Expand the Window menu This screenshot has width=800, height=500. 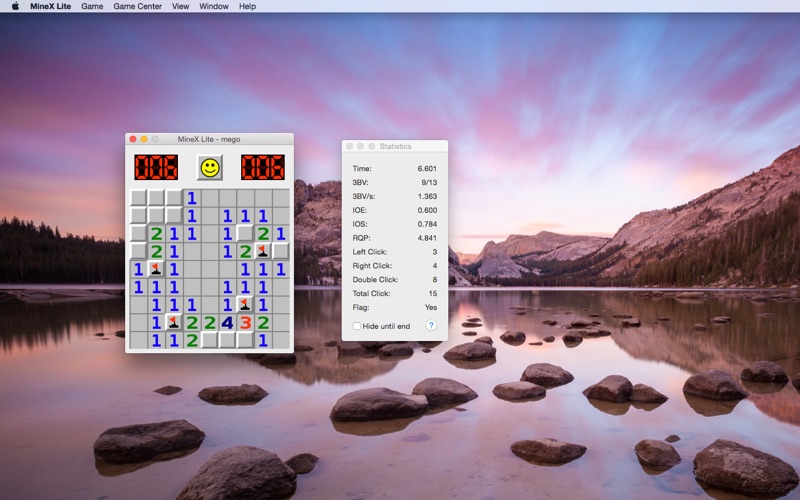click(x=214, y=6)
